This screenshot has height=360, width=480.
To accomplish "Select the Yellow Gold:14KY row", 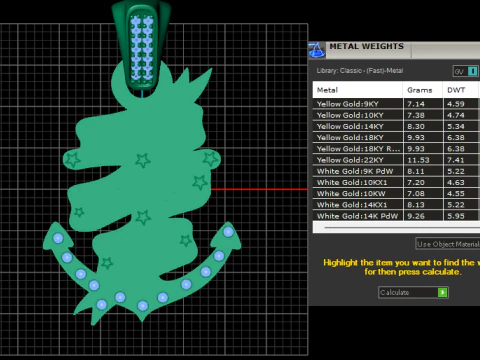I will point(396,126).
